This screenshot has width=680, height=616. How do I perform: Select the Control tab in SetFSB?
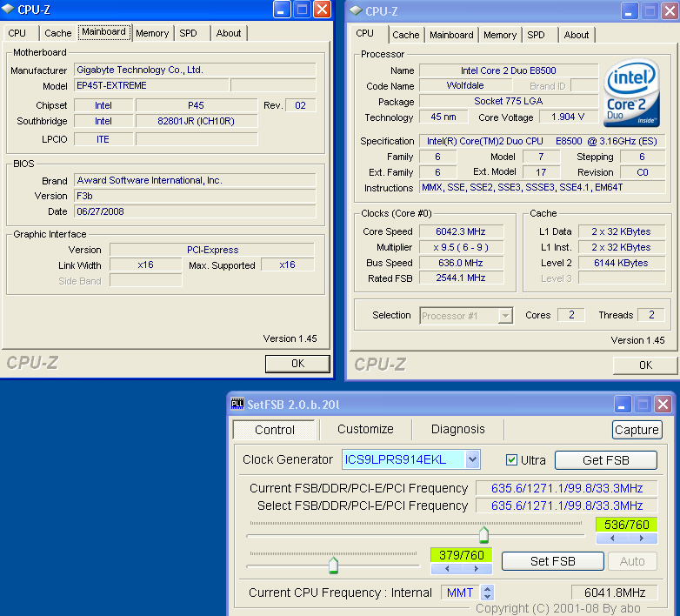(275, 430)
